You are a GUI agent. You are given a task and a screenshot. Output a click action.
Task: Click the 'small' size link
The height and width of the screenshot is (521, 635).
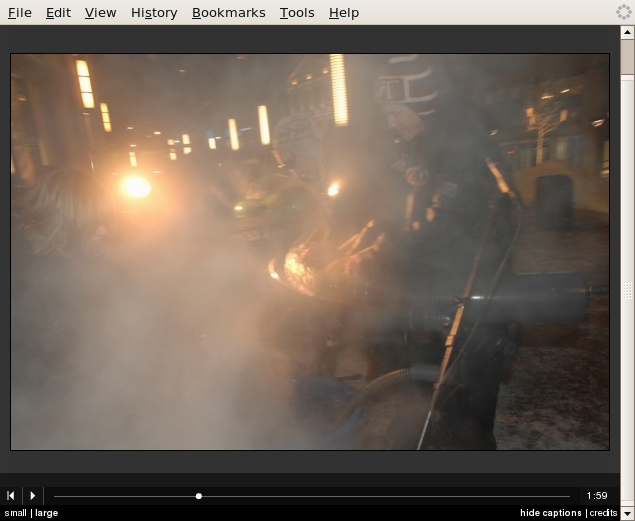tap(15, 513)
